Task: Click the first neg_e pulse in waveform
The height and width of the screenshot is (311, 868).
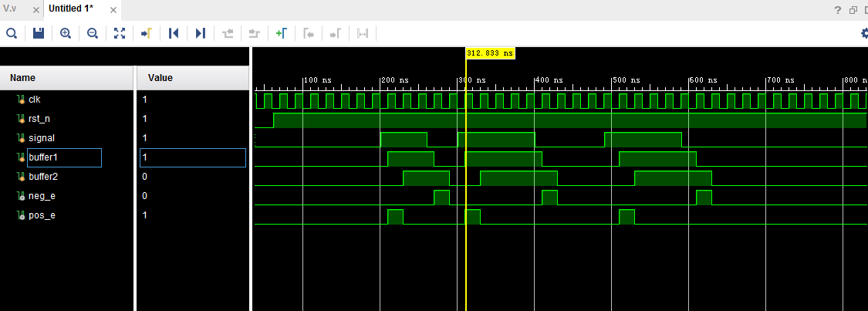Action: click(x=442, y=198)
